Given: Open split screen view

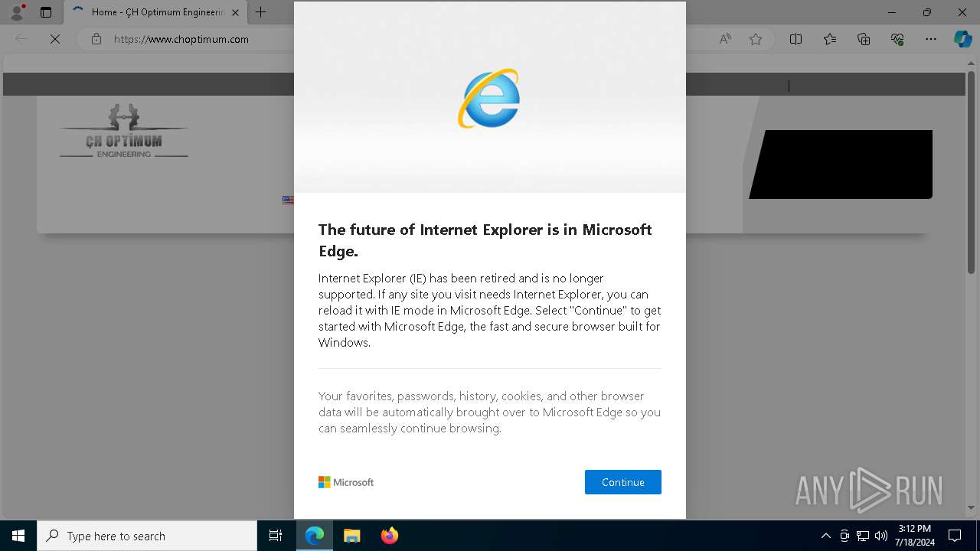Looking at the screenshot, I should click(795, 39).
